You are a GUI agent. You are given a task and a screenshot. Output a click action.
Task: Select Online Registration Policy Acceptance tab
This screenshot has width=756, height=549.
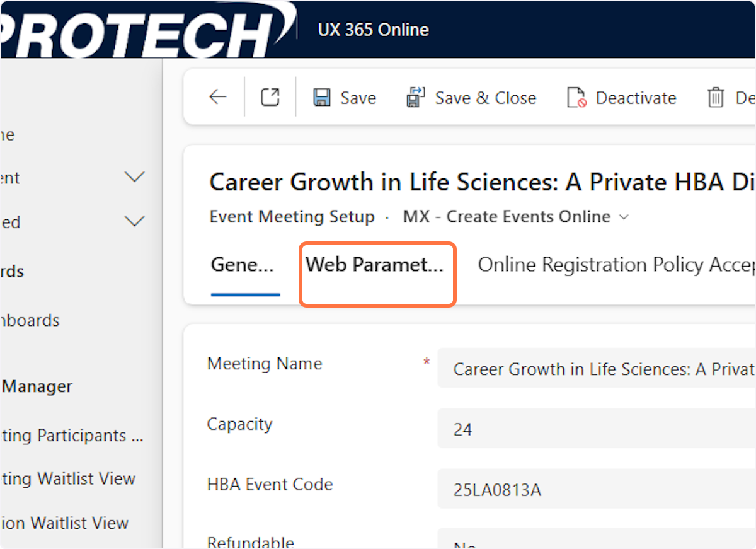click(615, 265)
